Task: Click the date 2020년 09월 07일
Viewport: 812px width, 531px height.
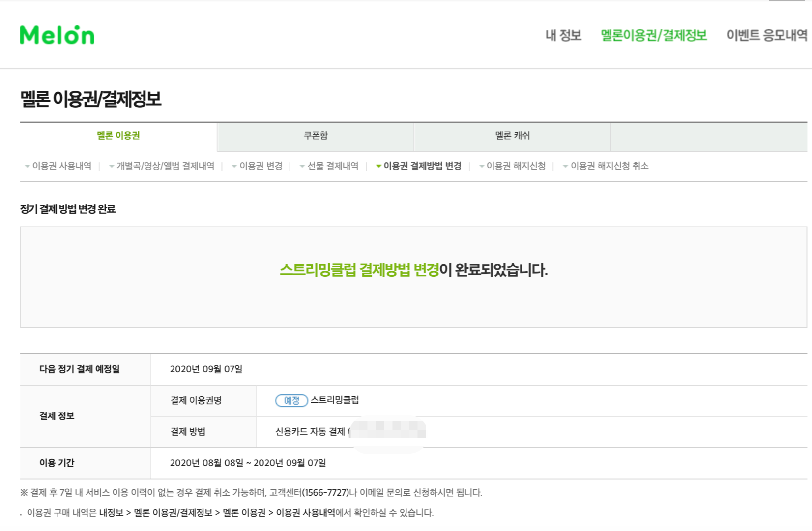Action: [206, 369]
